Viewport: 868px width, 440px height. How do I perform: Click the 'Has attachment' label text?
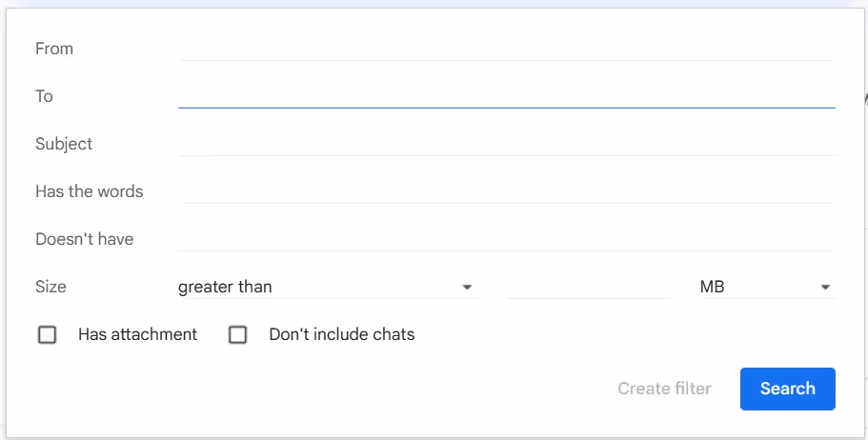[x=138, y=334]
